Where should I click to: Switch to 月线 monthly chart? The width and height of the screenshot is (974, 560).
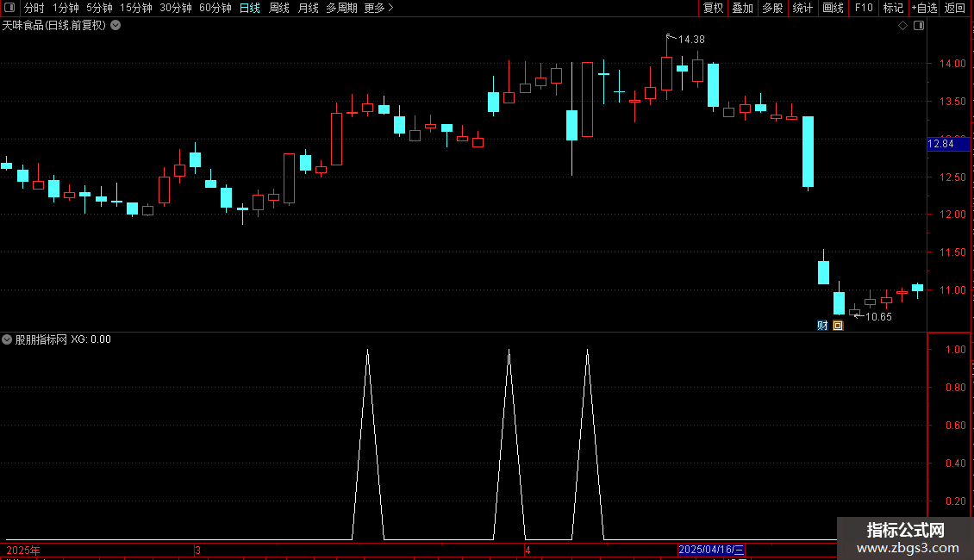point(308,8)
